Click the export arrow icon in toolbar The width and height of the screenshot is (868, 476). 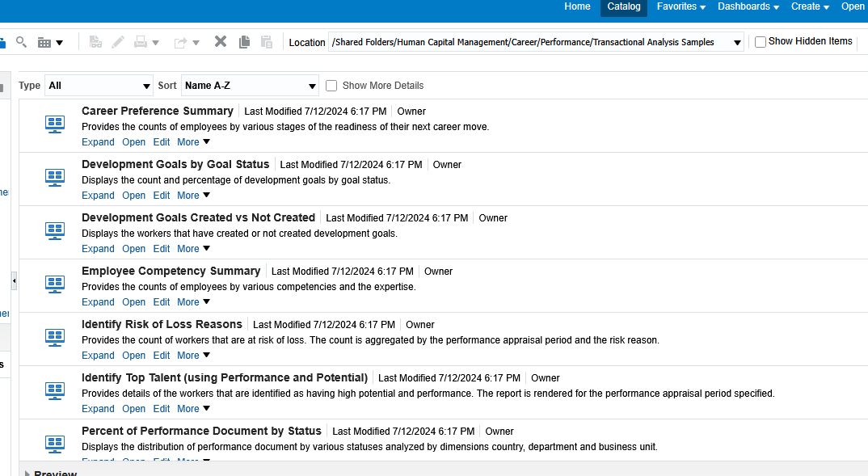(180, 43)
